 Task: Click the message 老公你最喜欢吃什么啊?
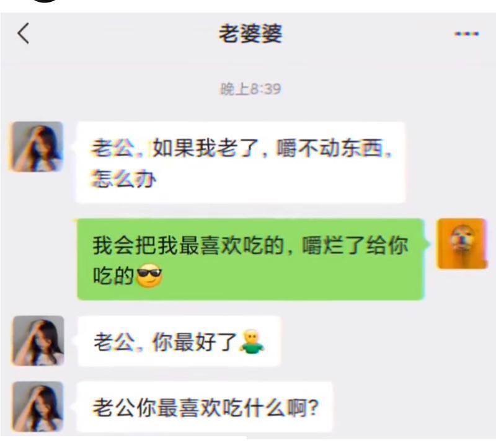pyautogui.click(x=205, y=407)
